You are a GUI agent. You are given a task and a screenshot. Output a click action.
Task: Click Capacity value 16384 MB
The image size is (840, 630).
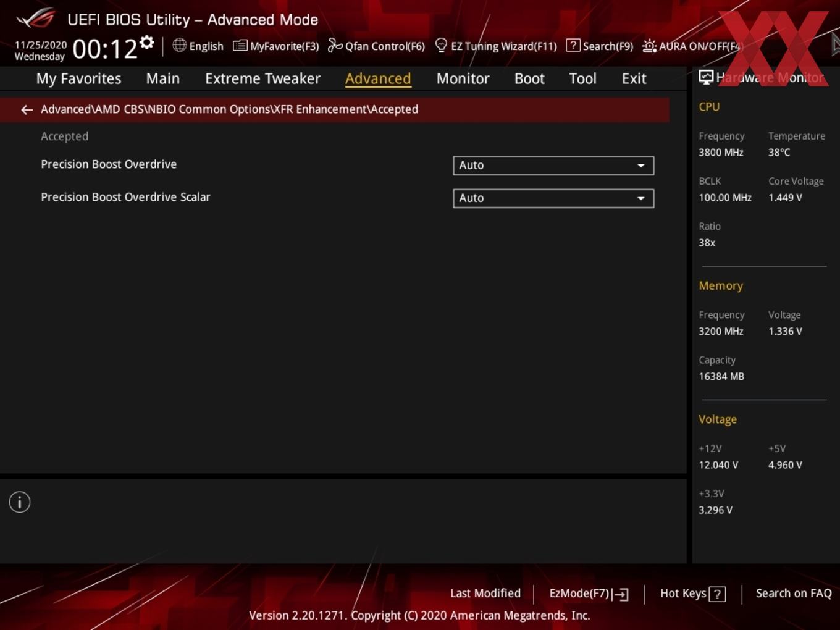coord(721,377)
